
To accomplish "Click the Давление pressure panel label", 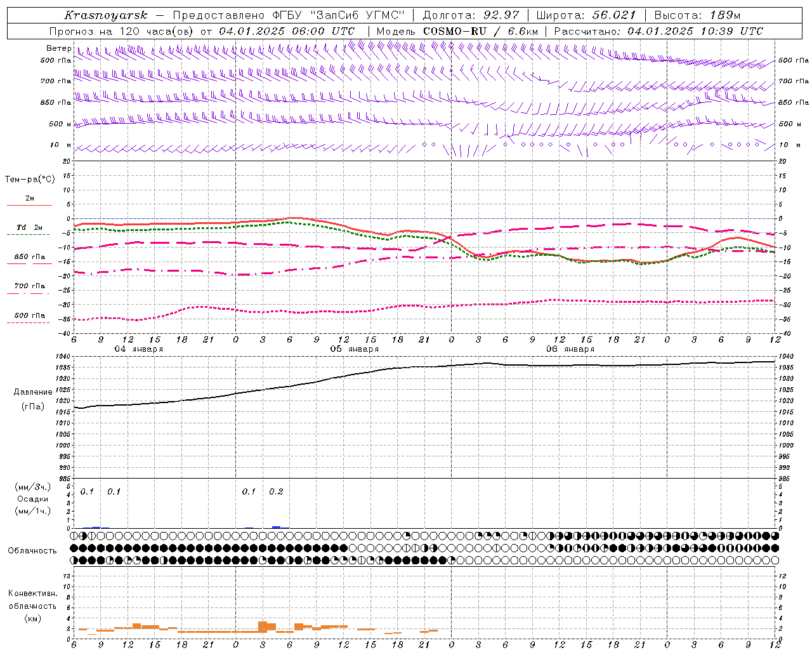I will 33,392.
